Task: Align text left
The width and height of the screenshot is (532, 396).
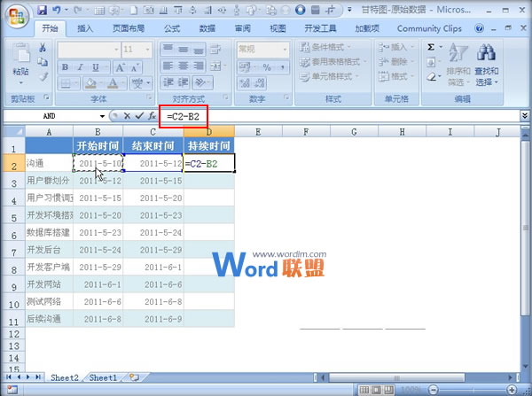Action: pos(168,66)
